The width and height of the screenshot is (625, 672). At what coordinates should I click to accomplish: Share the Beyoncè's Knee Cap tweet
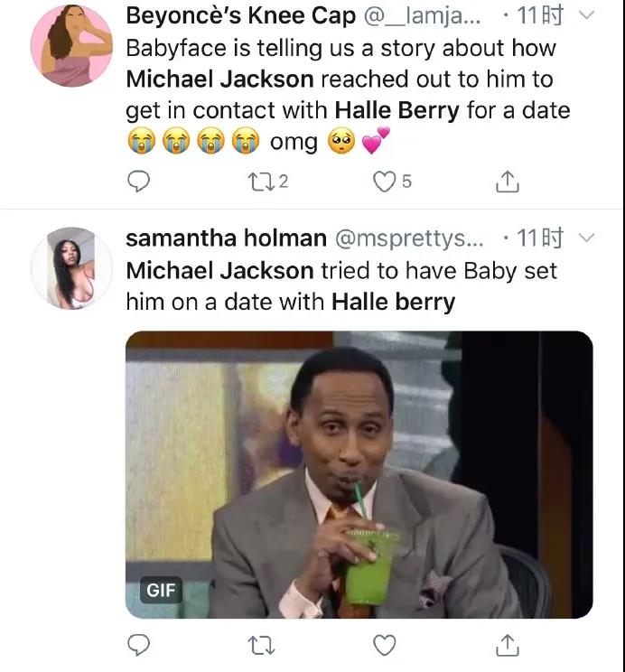click(x=508, y=182)
